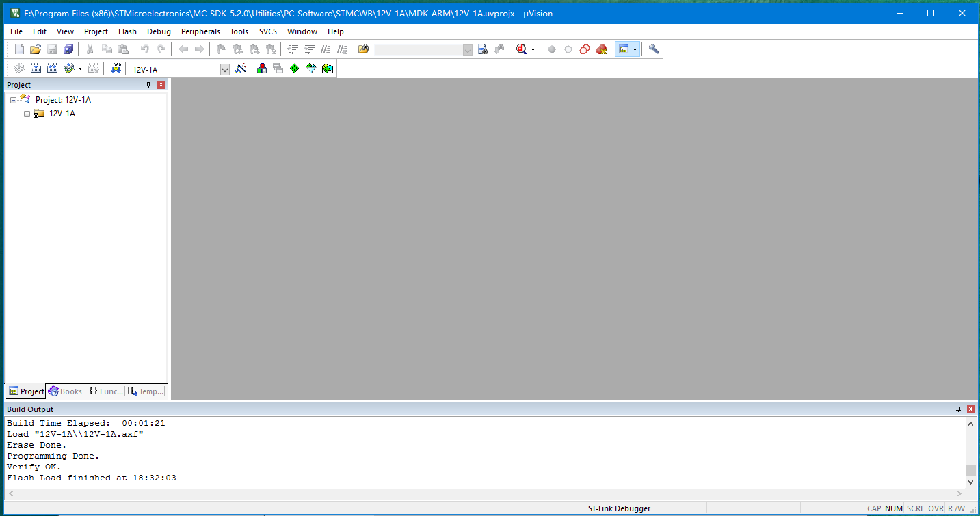Open a file with the folder icon
980x516 pixels.
[x=36, y=49]
